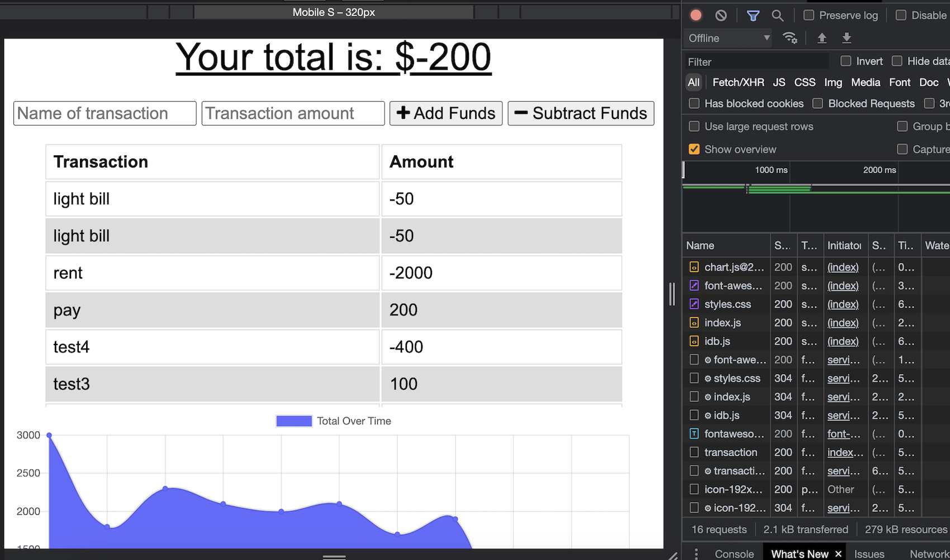Image resolution: width=950 pixels, height=560 pixels.
Task: Export requests as HAR file
Action: click(847, 38)
